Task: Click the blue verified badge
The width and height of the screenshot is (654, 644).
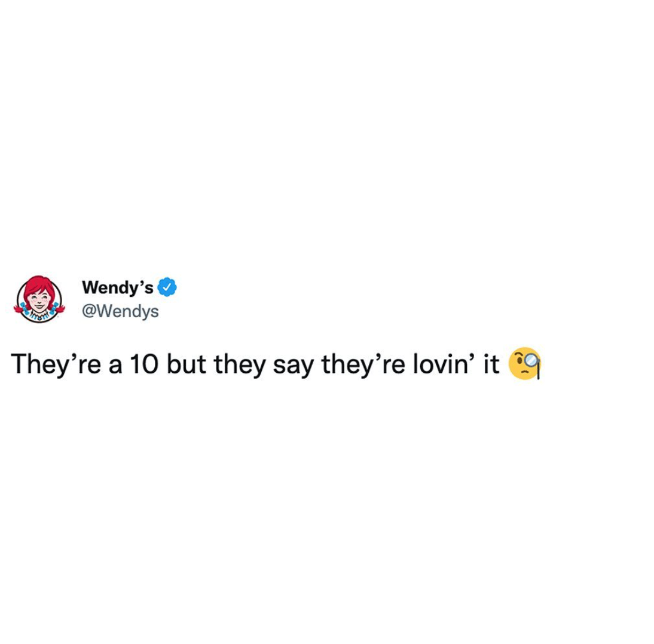Action: point(167,287)
